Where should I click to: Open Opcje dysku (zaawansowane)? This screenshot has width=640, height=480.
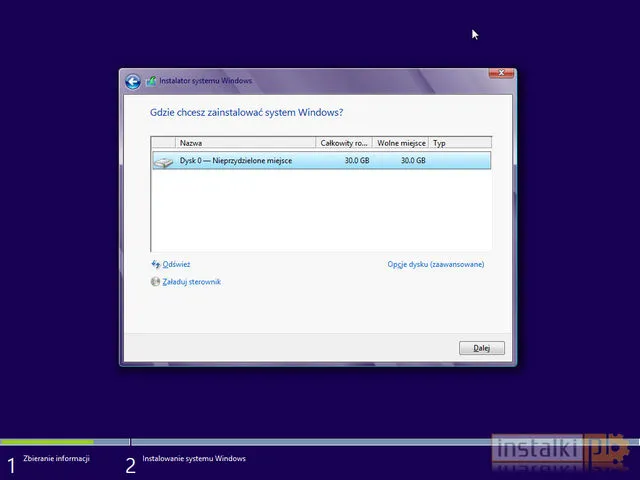(436, 264)
